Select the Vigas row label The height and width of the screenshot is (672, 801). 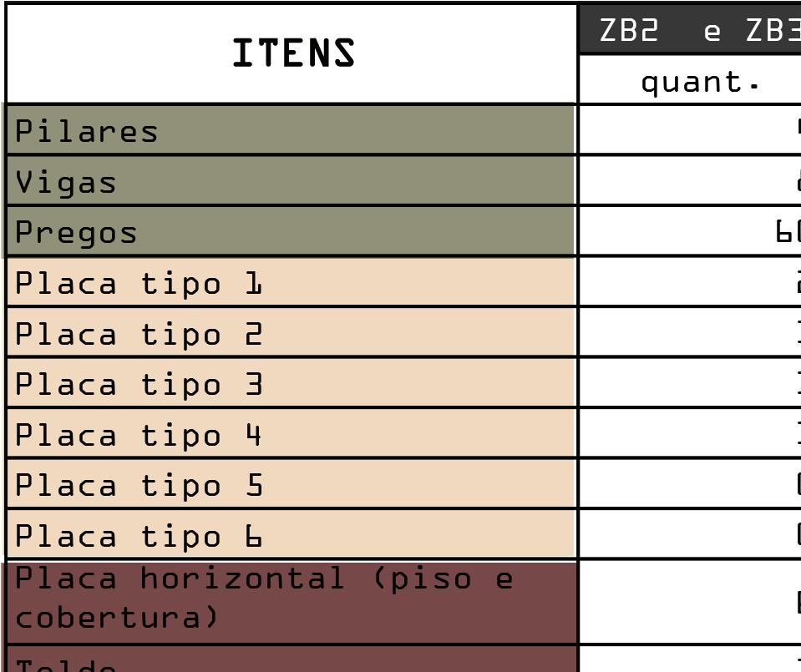(291, 180)
